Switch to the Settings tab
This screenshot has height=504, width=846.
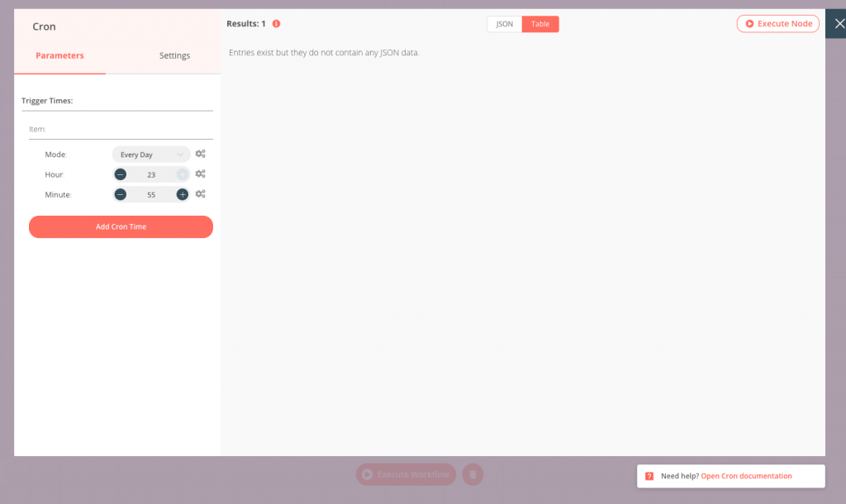174,55
